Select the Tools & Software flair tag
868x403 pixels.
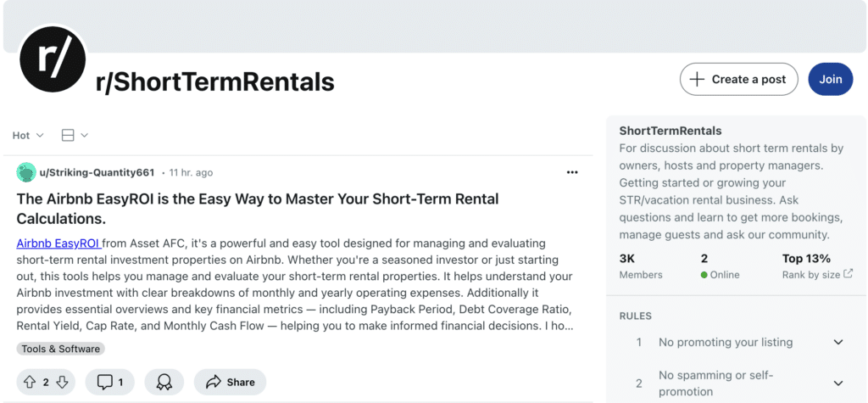click(61, 349)
